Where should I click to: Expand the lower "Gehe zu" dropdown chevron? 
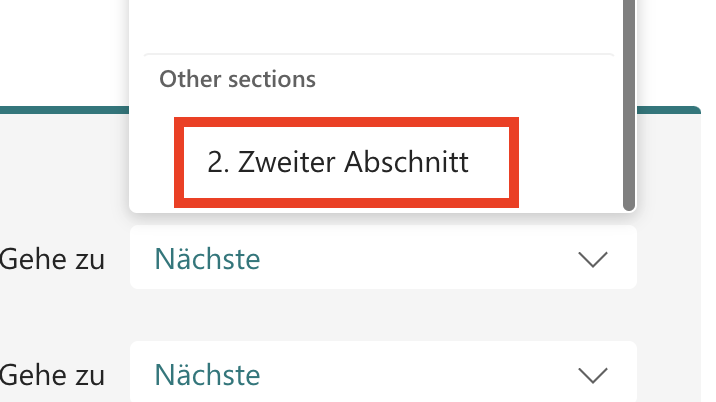(x=593, y=375)
